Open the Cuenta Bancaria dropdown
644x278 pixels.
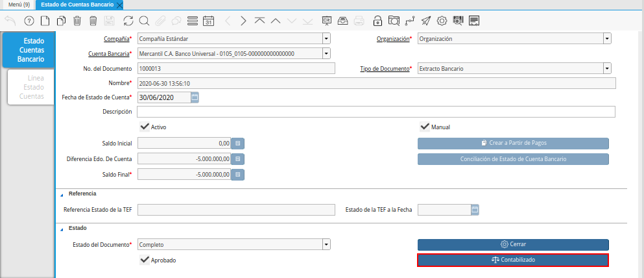(326, 53)
